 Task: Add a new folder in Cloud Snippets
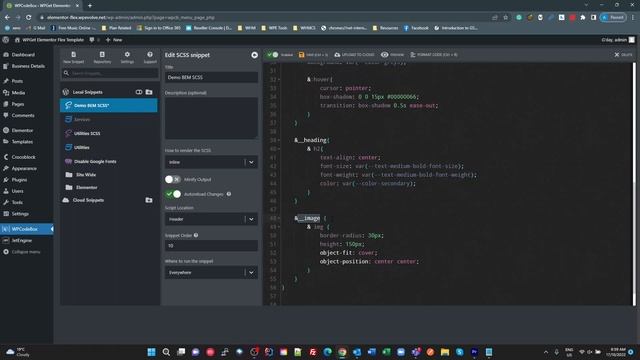[149, 200]
